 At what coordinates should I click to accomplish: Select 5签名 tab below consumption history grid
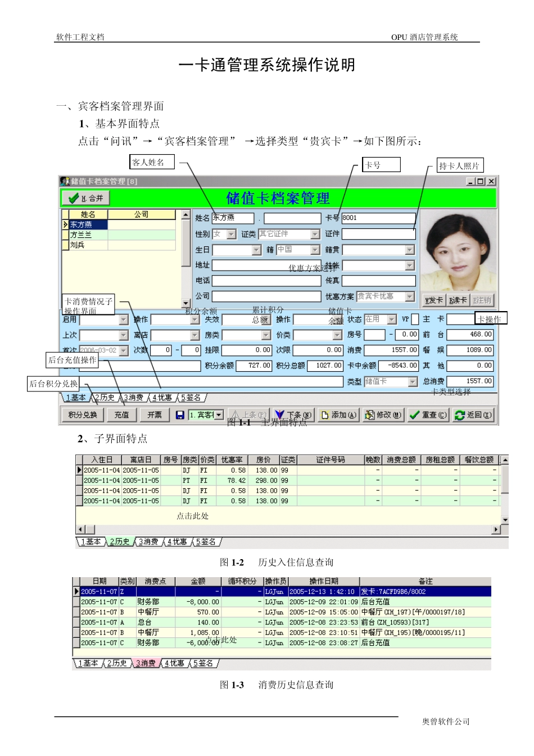[x=203, y=663]
